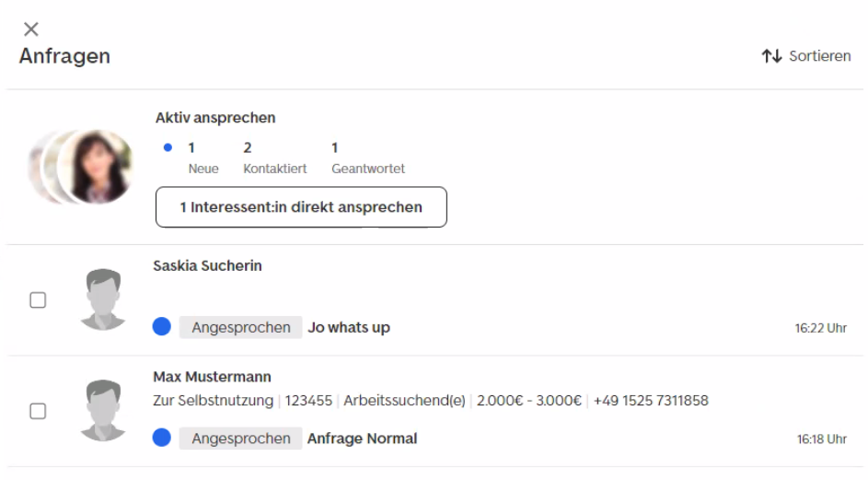Open the 'Jo whats up' message
The height and width of the screenshot is (480, 868).
pos(349,328)
